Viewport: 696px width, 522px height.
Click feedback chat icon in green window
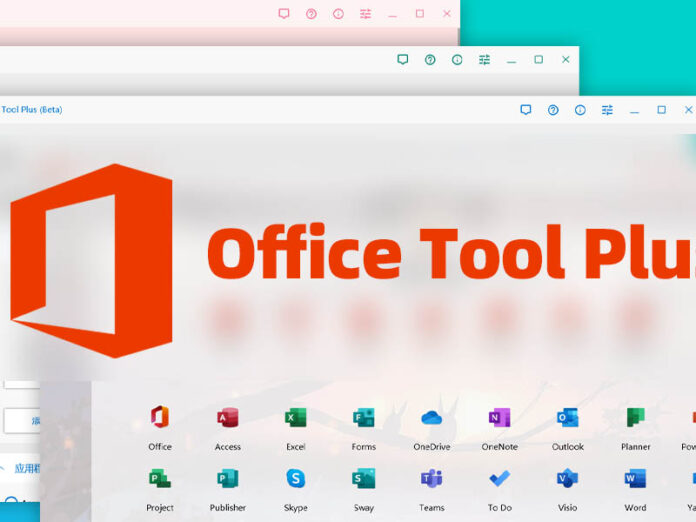403,59
